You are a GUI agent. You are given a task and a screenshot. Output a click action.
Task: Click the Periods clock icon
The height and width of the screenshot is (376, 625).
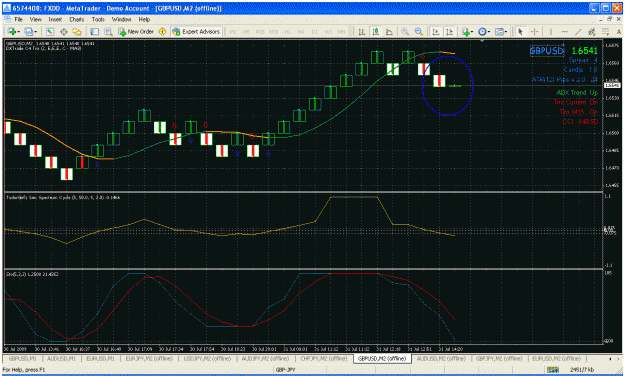point(482,31)
